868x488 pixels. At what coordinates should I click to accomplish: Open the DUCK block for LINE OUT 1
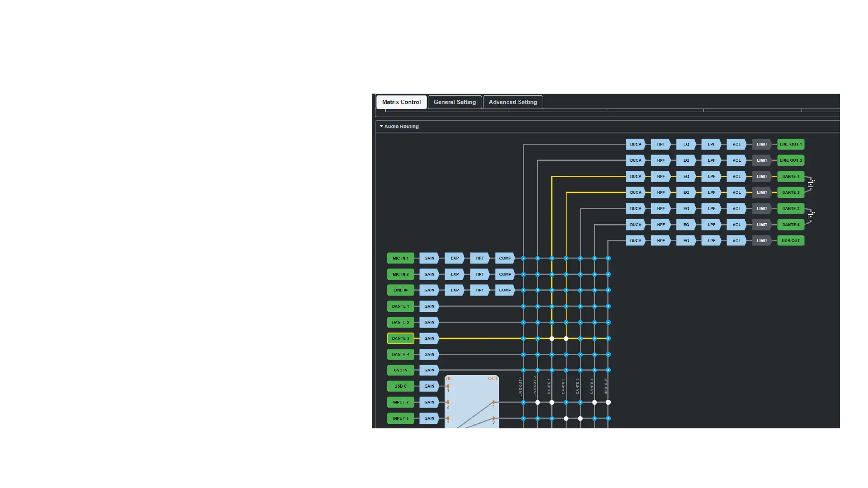click(x=635, y=145)
